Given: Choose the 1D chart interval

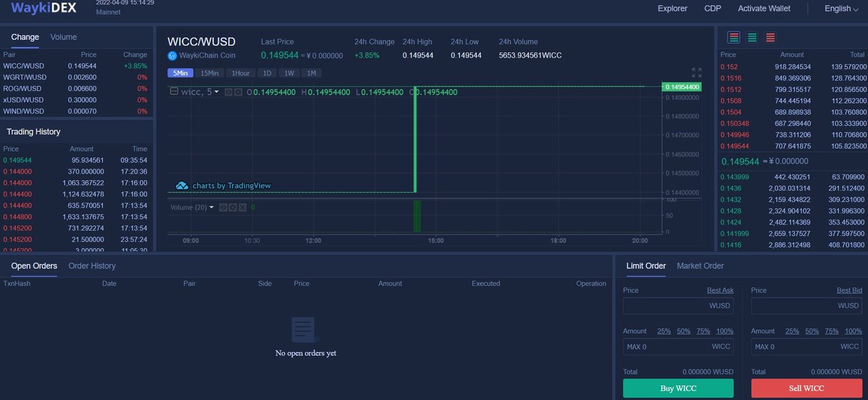Looking at the screenshot, I should click(x=267, y=73).
